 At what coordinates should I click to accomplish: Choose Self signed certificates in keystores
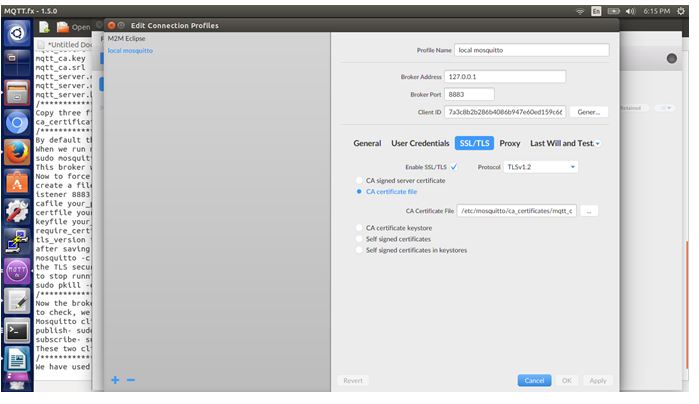click(x=359, y=250)
